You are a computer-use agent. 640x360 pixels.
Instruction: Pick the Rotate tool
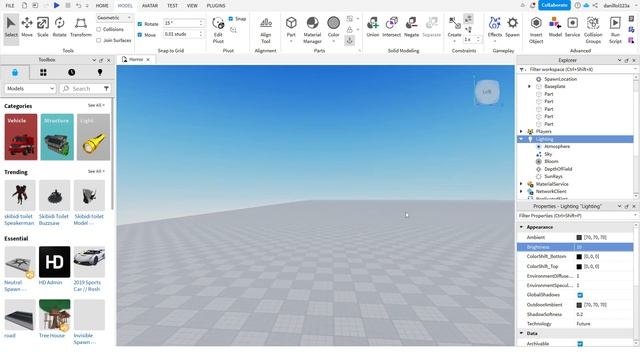pos(60,27)
